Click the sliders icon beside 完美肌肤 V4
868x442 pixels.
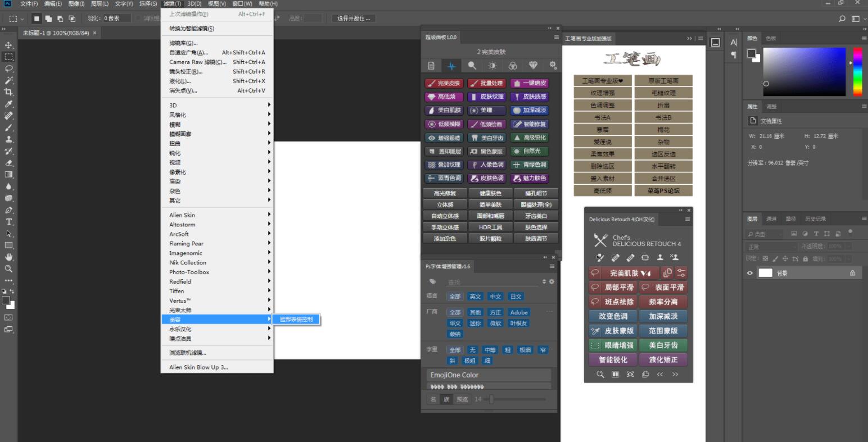pyautogui.click(x=681, y=273)
